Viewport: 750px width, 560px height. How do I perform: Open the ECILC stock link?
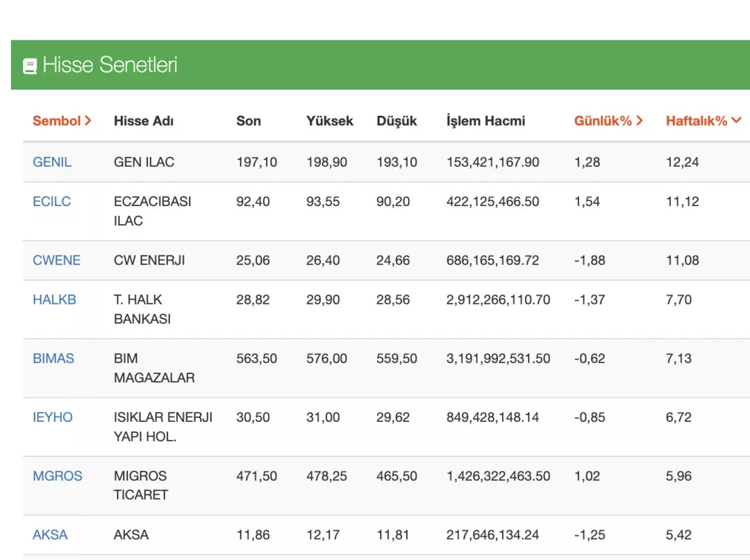click(x=51, y=201)
